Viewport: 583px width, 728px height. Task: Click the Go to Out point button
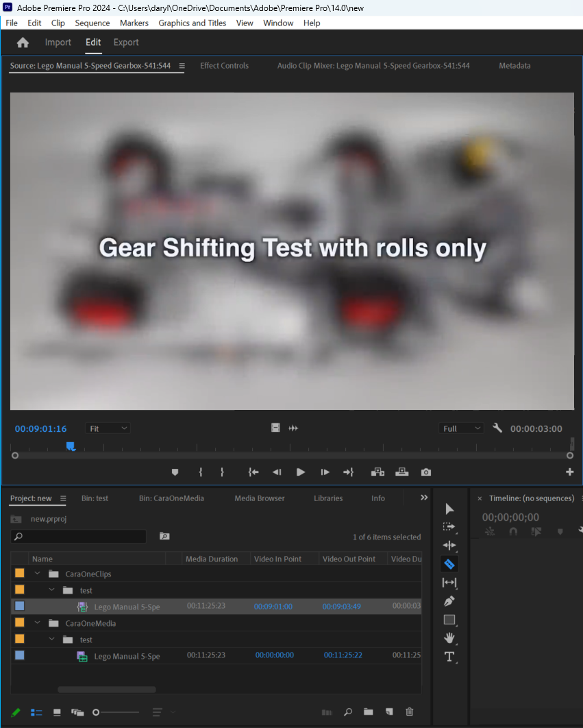coord(348,472)
